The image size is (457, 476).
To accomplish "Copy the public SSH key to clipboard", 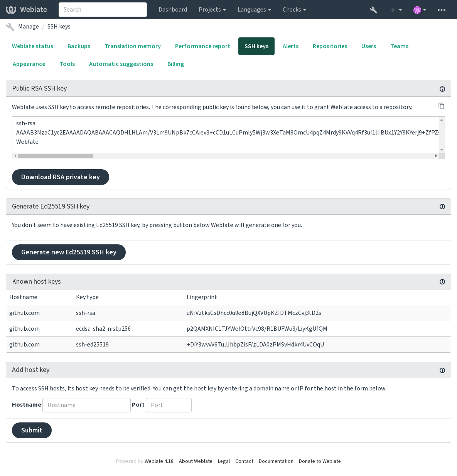I will tap(442, 106).
